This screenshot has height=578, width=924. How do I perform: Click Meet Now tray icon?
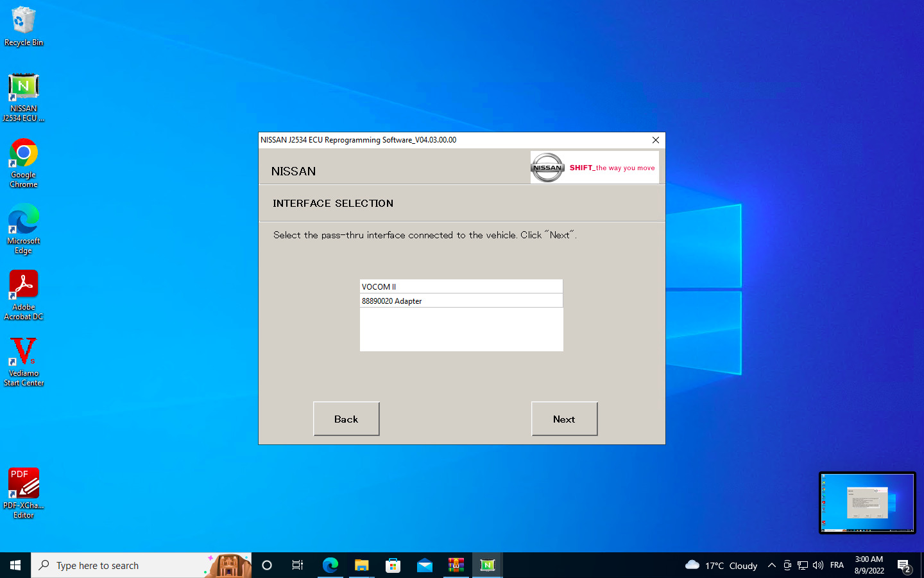click(787, 565)
